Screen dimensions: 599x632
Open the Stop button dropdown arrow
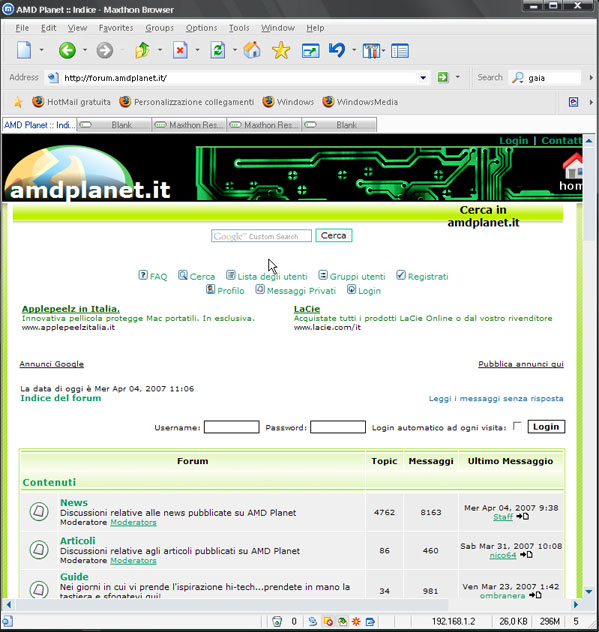click(x=197, y=50)
